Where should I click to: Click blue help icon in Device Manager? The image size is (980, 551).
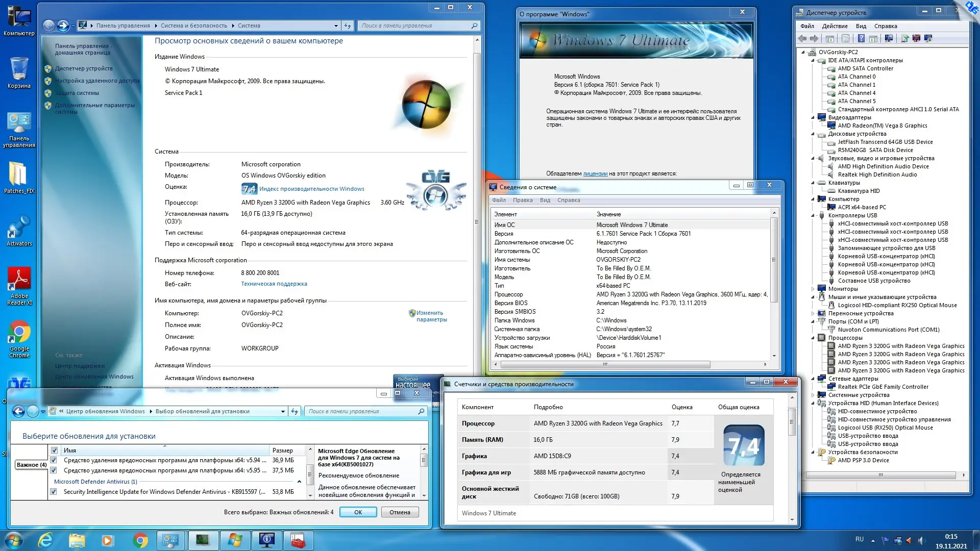point(861,38)
